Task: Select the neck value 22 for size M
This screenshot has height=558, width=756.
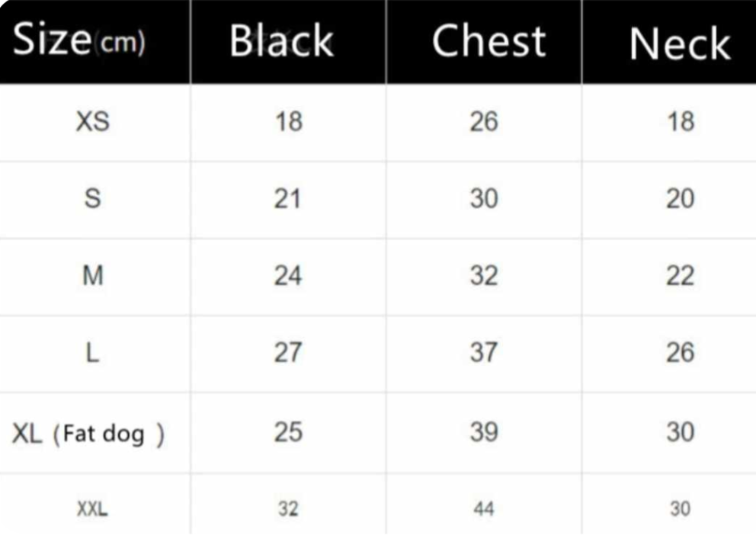Action: pyautogui.click(x=680, y=276)
